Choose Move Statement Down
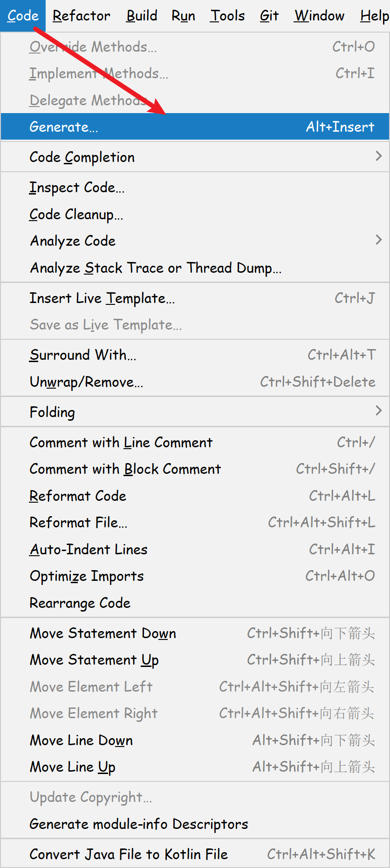 [x=103, y=633]
